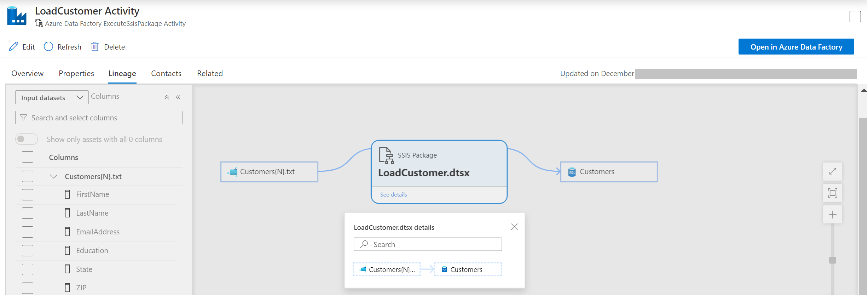The height and width of the screenshot is (296, 868).
Task: Click Open in Azure Data Factory button
Action: (x=796, y=47)
